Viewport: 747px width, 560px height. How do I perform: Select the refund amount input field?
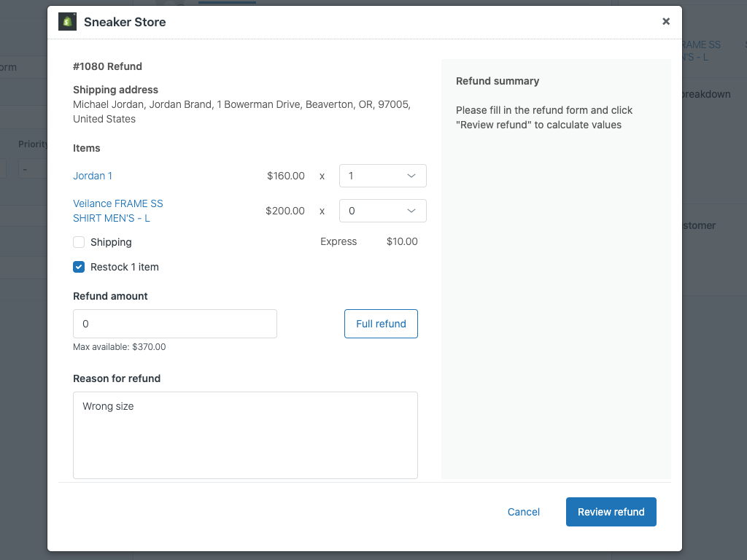174,324
